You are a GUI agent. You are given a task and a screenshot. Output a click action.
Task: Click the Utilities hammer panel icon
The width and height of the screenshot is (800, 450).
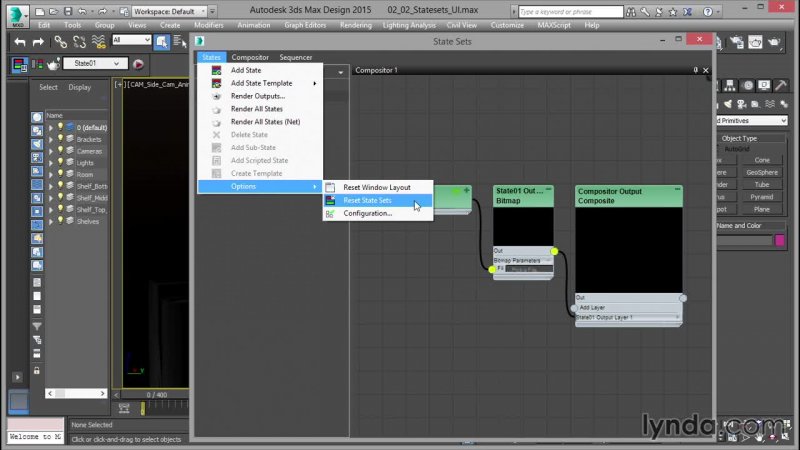pos(781,85)
